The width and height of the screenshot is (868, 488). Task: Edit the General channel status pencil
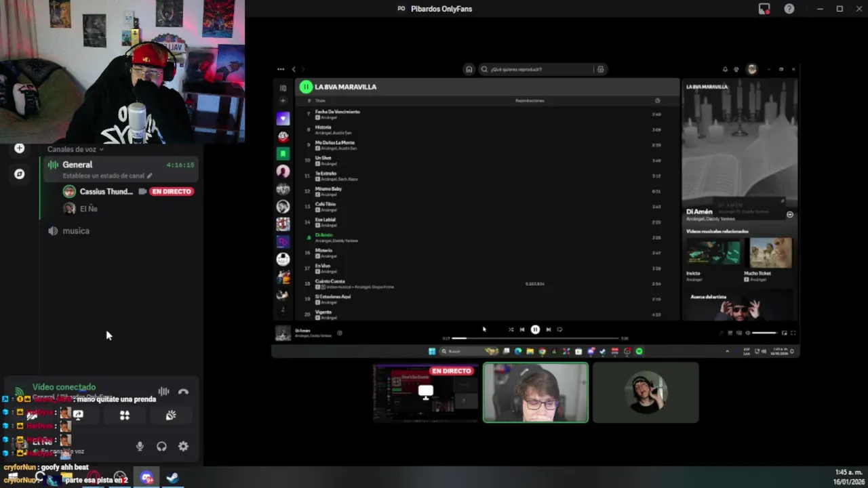coord(149,176)
